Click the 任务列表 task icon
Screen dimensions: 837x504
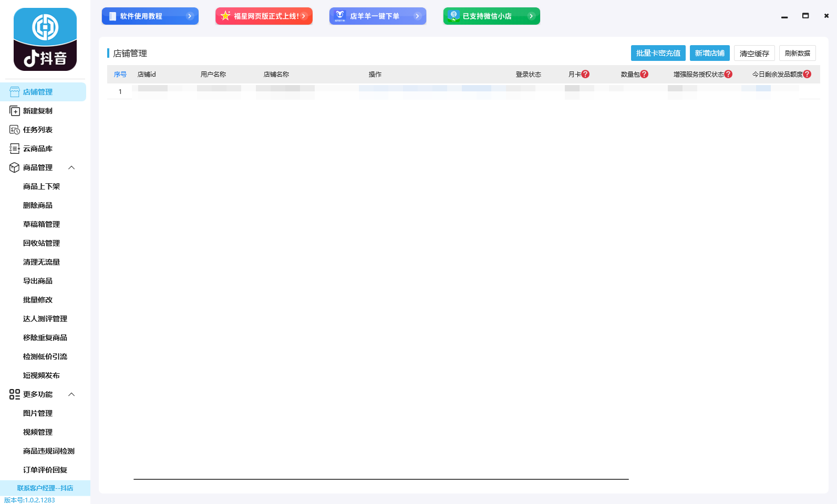15,130
